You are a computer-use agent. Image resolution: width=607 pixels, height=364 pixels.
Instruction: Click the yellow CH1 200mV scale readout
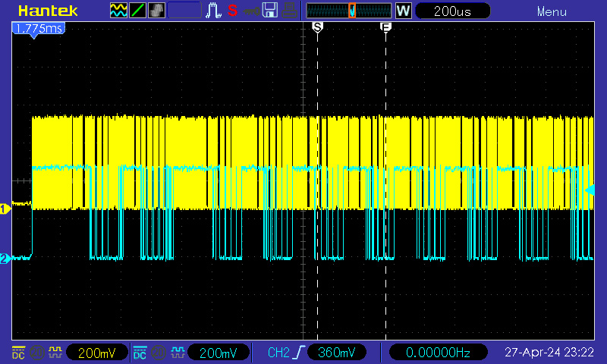97,353
